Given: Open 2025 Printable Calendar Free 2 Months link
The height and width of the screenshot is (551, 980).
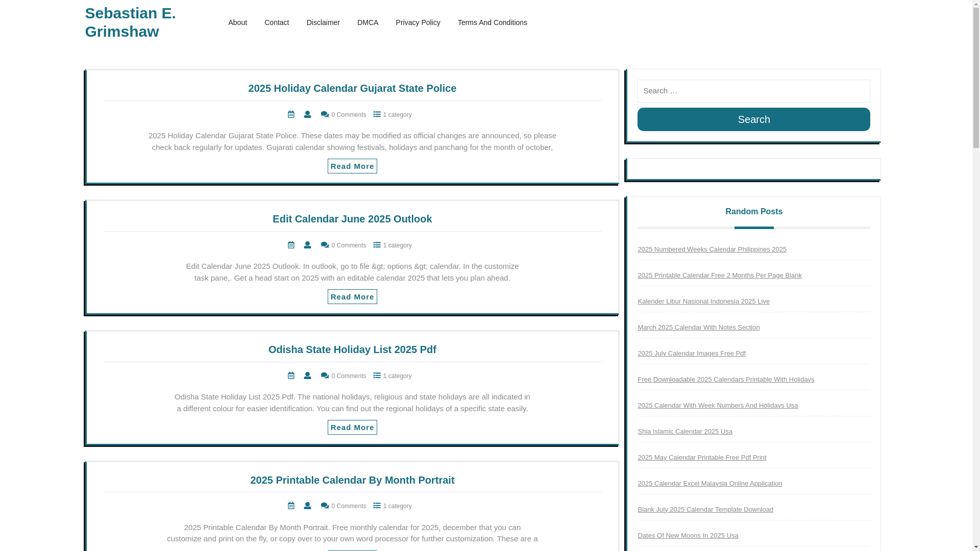Looking at the screenshot, I should [719, 275].
